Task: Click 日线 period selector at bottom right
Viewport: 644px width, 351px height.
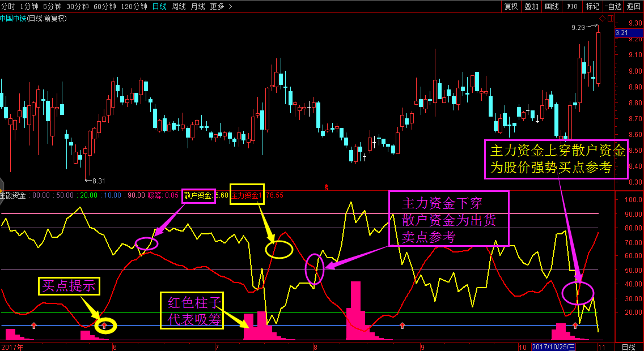Action: [628, 346]
